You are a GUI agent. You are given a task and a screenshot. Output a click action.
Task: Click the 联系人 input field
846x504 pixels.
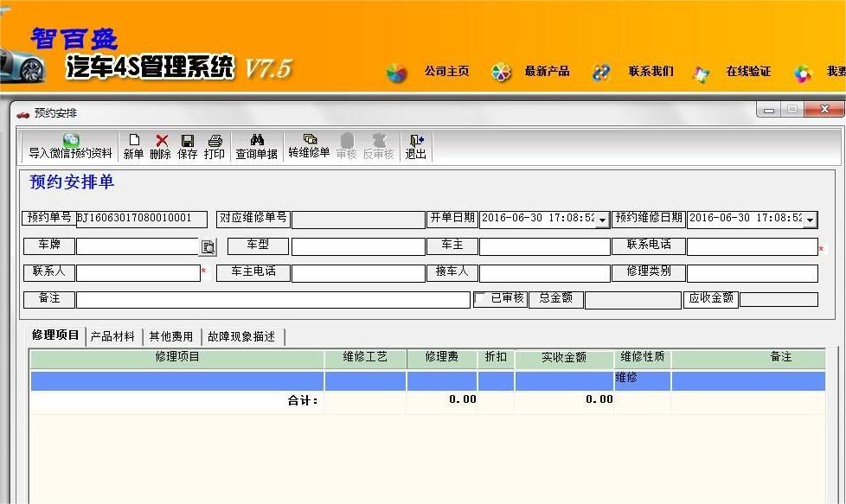(138, 273)
